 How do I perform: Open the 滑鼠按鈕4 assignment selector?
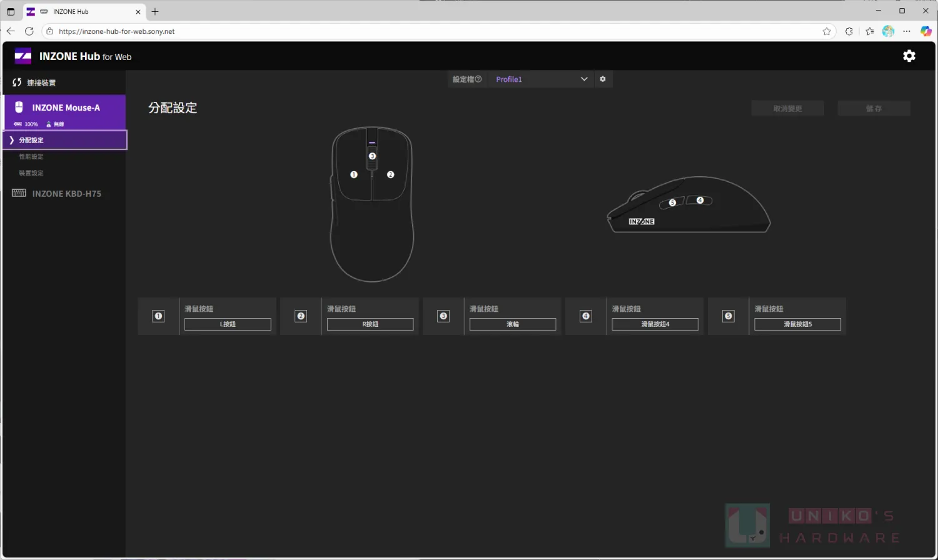pyautogui.click(x=655, y=324)
